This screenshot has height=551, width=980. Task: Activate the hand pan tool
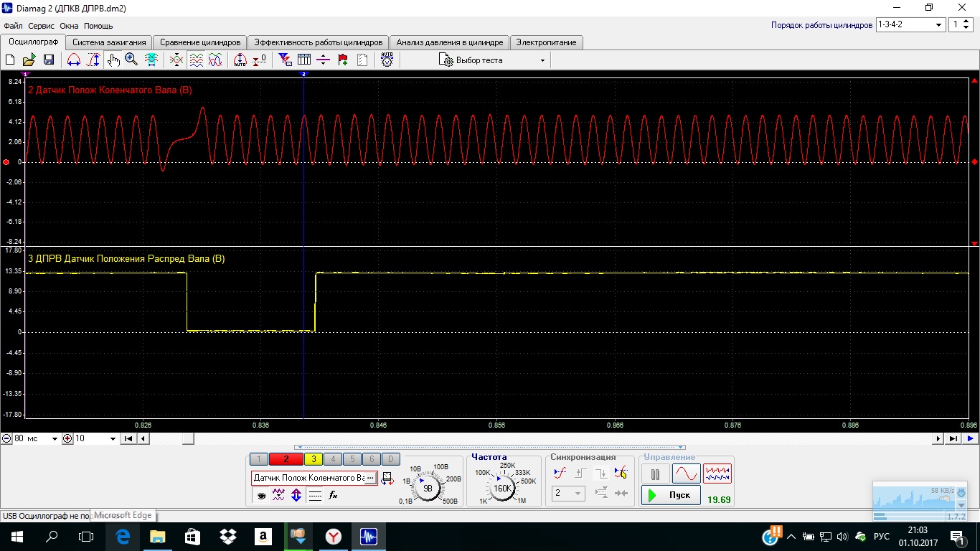113,60
